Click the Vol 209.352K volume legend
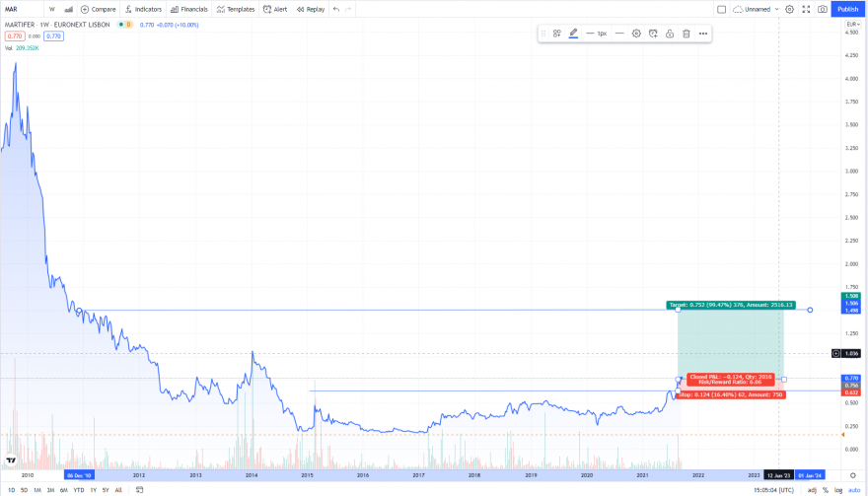Image resolution: width=868 pixels, height=496 pixels. (x=22, y=48)
